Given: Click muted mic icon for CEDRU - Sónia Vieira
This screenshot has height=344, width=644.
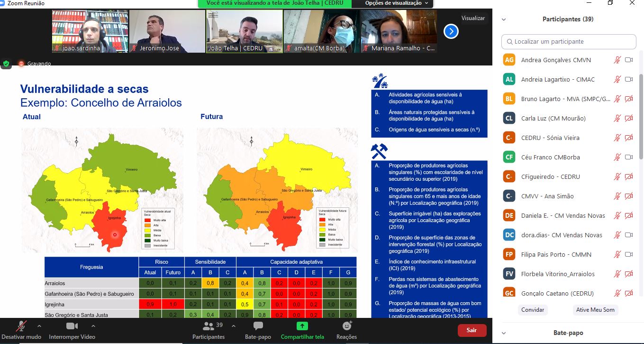Looking at the screenshot, I should tap(617, 138).
